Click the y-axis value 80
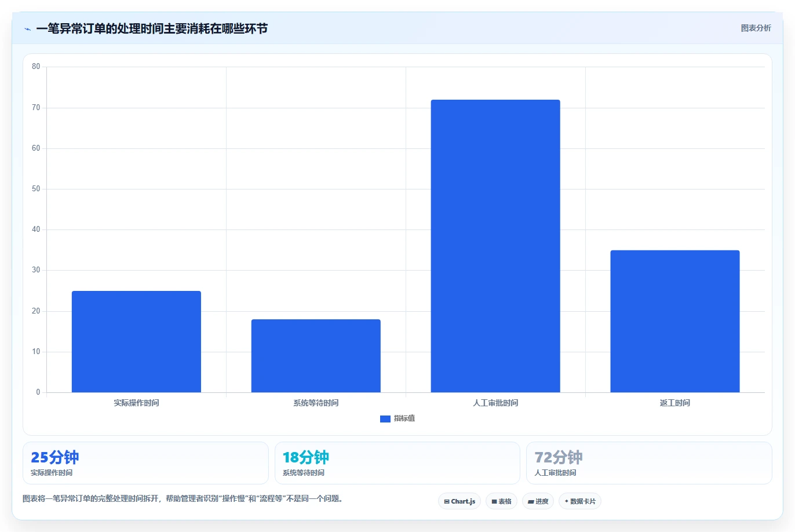795x532 pixels. coord(36,67)
